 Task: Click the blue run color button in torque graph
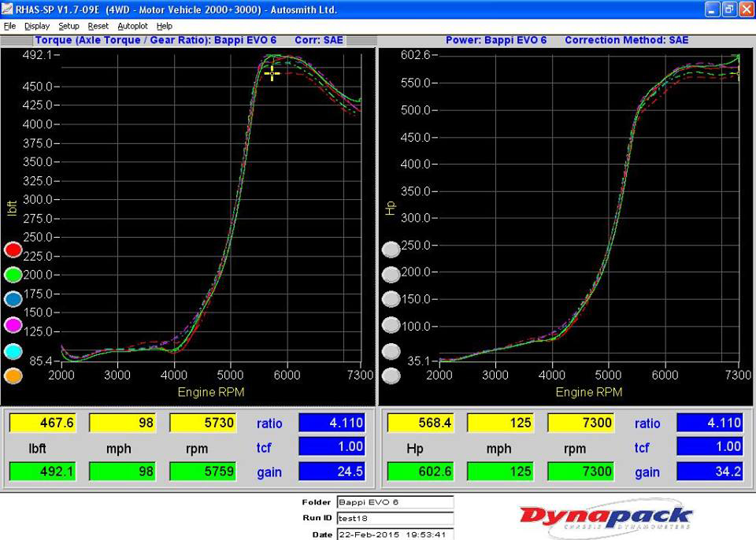pos(13,299)
